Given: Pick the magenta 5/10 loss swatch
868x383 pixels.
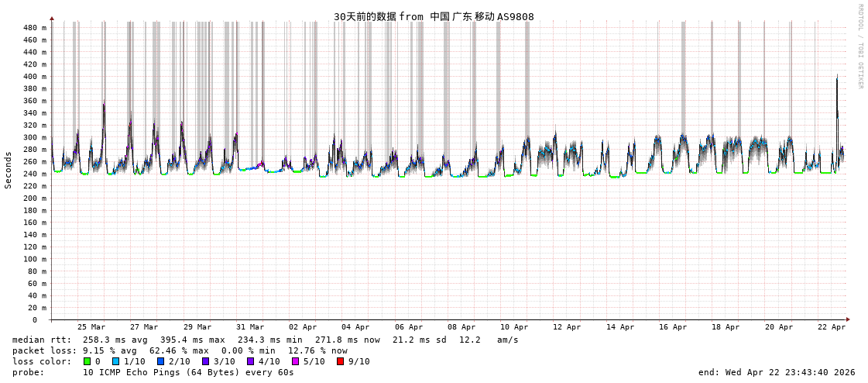Looking at the screenshot, I should tap(296, 361).
